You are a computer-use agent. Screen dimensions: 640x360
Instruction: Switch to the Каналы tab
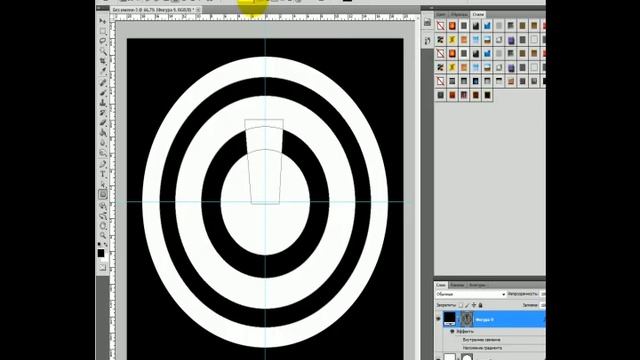pyautogui.click(x=458, y=285)
